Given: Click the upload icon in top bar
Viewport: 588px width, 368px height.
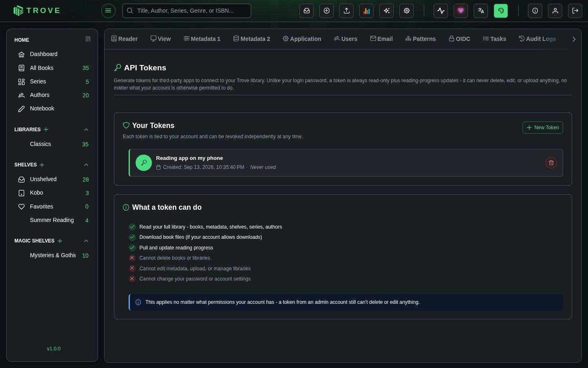Looking at the screenshot, I should [347, 11].
